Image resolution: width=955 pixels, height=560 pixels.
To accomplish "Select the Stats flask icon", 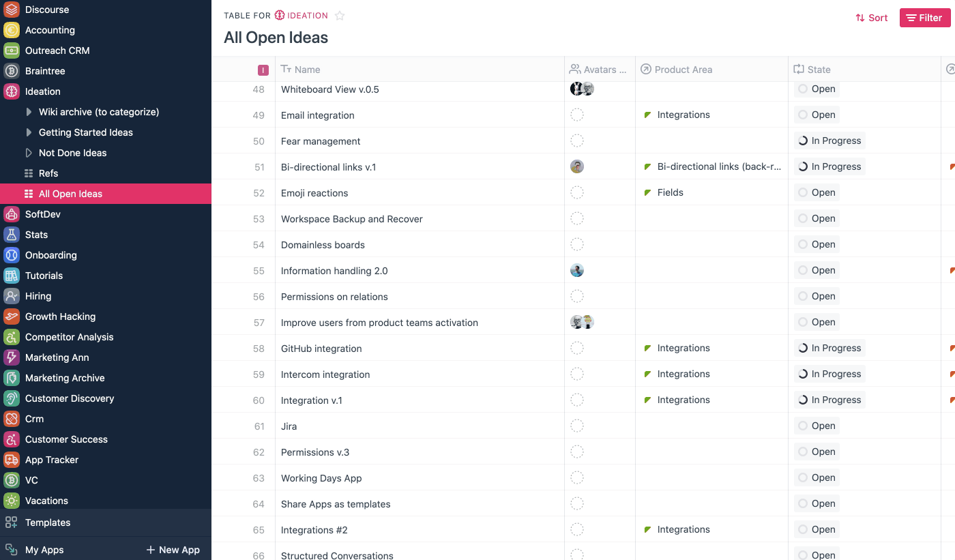I will click(x=12, y=235).
